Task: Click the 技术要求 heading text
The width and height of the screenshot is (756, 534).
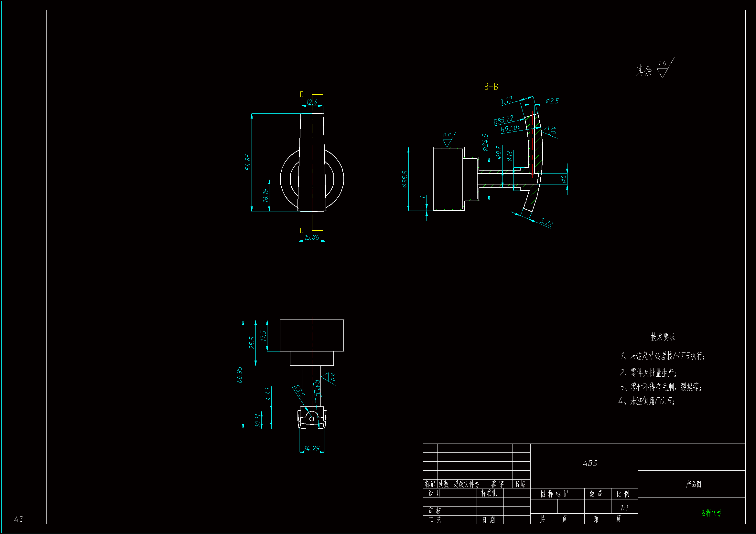Action: [x=663, y=337]
